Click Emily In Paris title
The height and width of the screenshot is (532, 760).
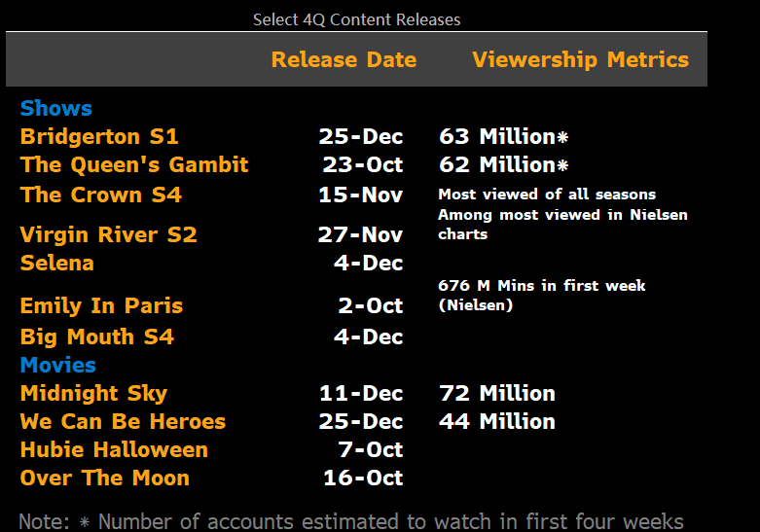pyautogui.click(x=102, y=305)
